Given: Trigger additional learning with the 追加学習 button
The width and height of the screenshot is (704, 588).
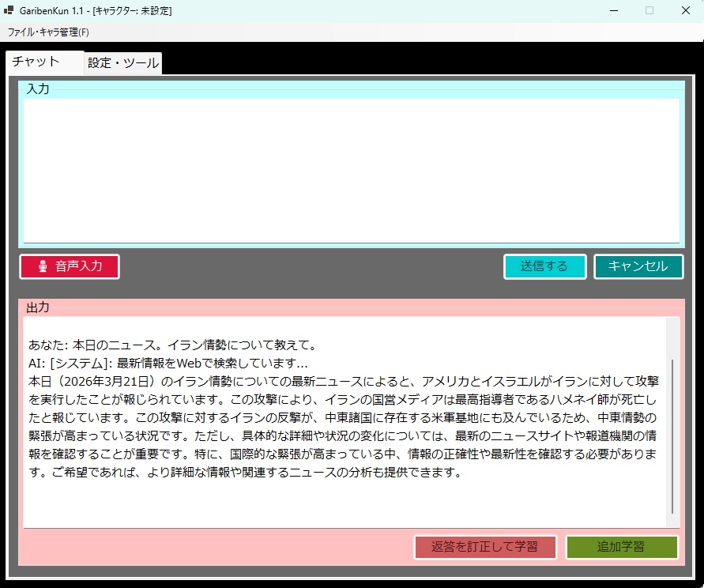Looking at the screenshot, I should (622, 547).
